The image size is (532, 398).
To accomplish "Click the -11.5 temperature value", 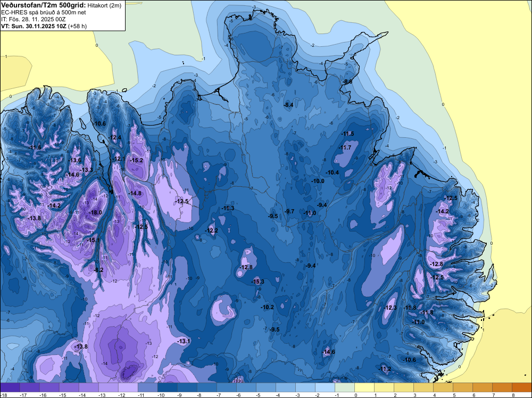I will 348,134.
